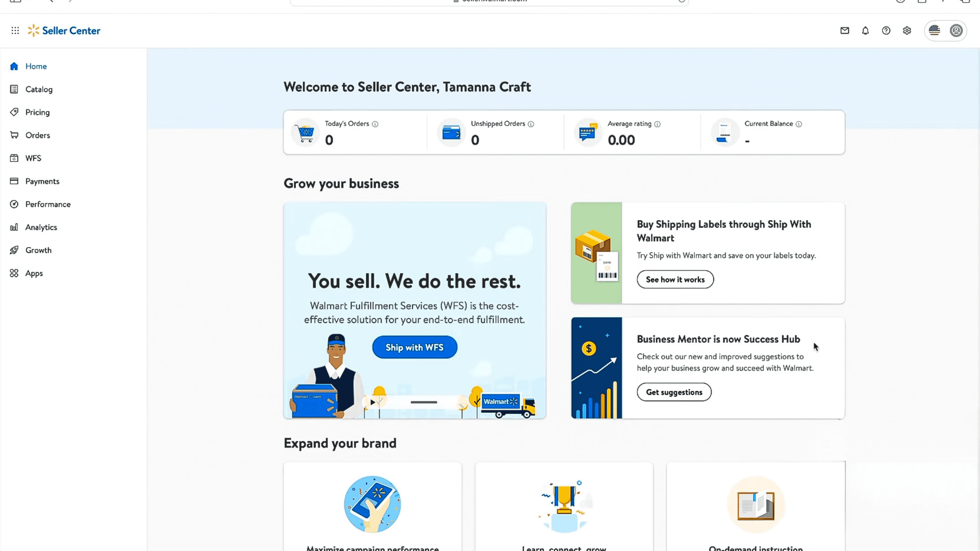Open the user profile avatar menu
The height and width of the screenshot is (551, 980).
click(956, 30)
